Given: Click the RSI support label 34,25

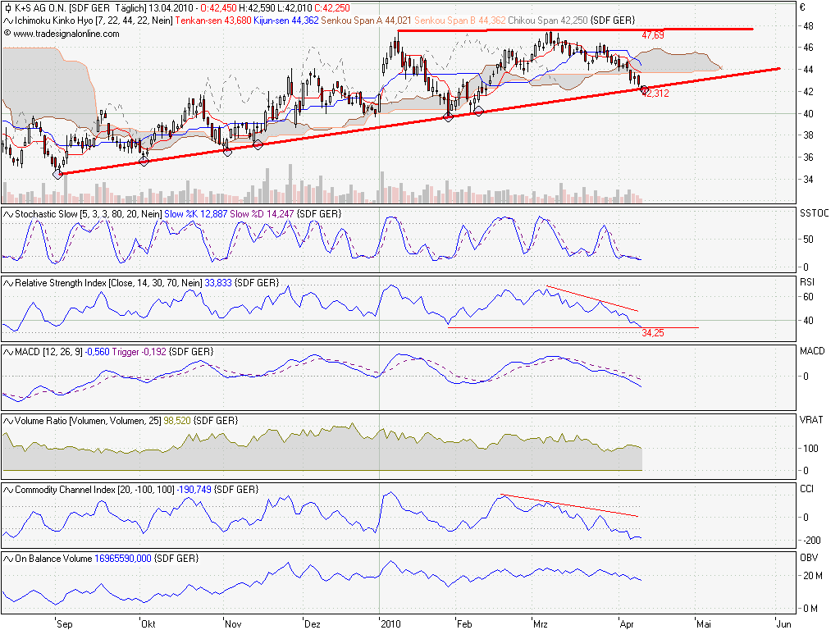Looking at the screenshot, I should point(652,333).
